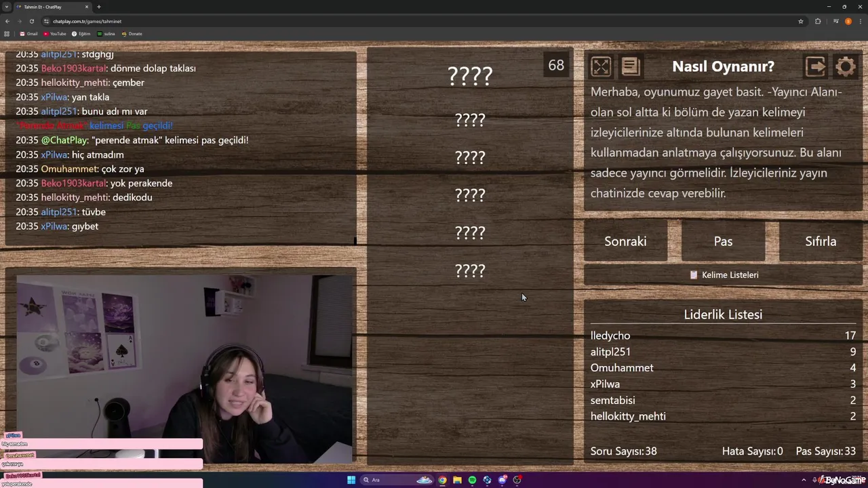Viewport: 868px width, 488px height.
Task: Reset the game with Sıfırla button
Action: click(821, 241)
